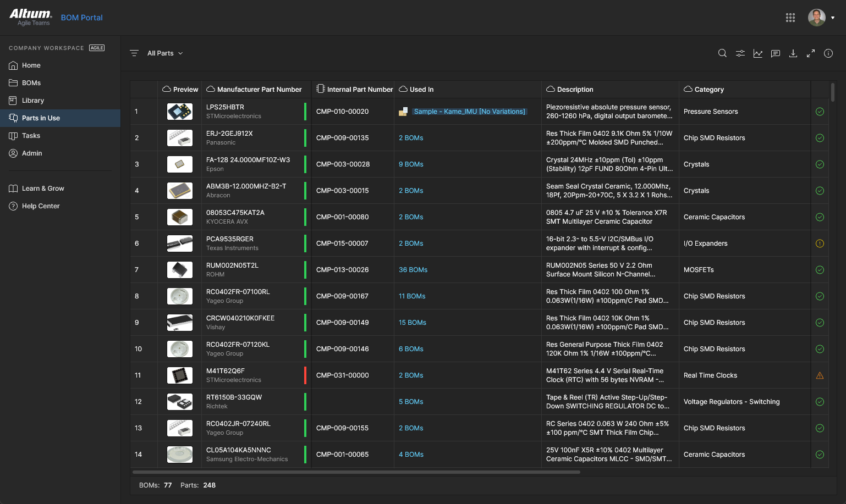Screen dimensions: 846x504
Task: Open the apps grid launcher
Action: click(790, 18)
